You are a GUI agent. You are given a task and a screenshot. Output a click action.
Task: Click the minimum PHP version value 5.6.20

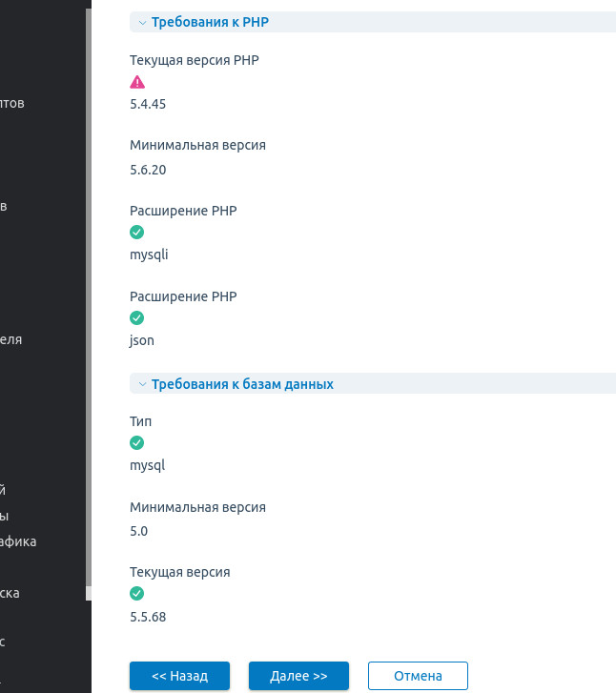click(x=148, y=170)
